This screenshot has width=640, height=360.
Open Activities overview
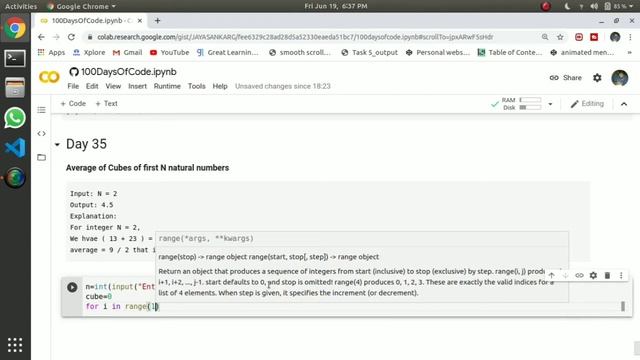coord(21,6)
